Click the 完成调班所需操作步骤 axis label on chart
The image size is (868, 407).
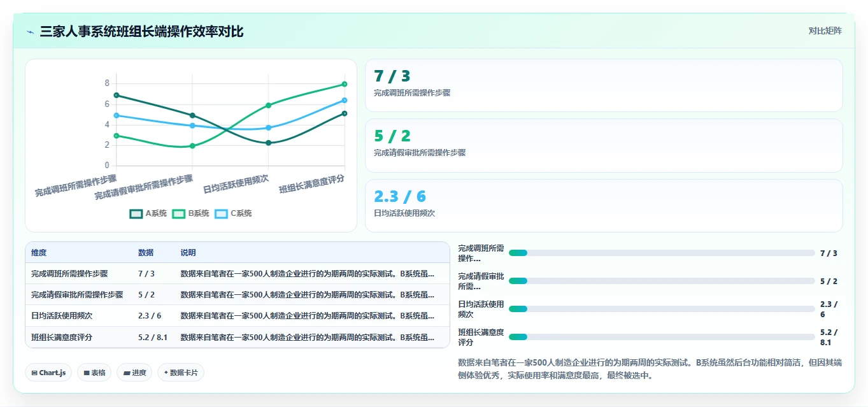click(76, 185)
